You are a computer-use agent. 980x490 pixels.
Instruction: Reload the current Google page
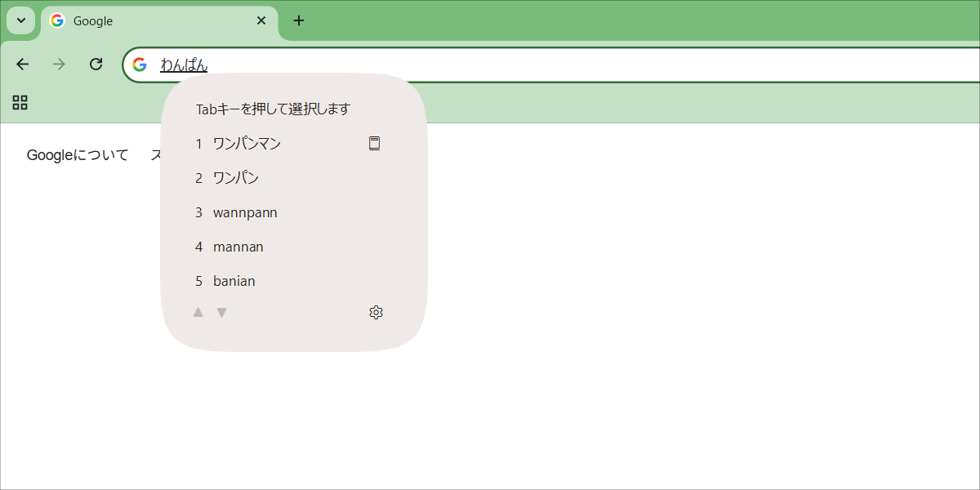96,64
